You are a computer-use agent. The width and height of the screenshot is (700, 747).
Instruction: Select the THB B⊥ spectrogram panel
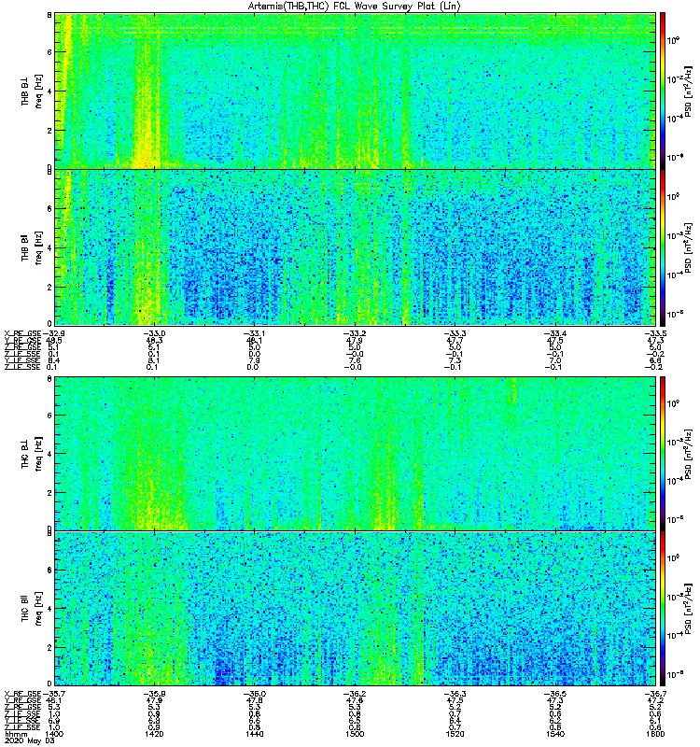pos(355,91)
